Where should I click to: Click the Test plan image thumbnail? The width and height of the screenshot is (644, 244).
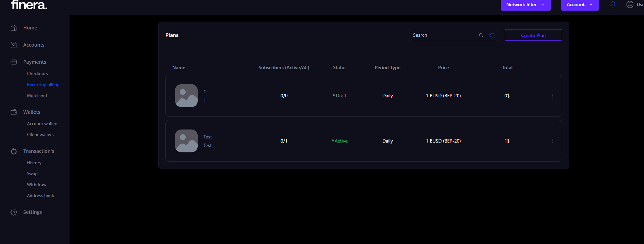coord(186,141)
